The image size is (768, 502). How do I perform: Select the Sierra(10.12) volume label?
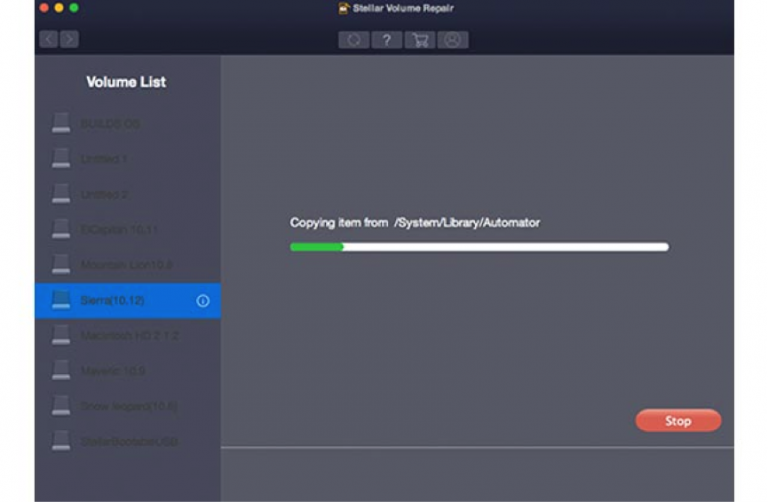click(112, 301)
